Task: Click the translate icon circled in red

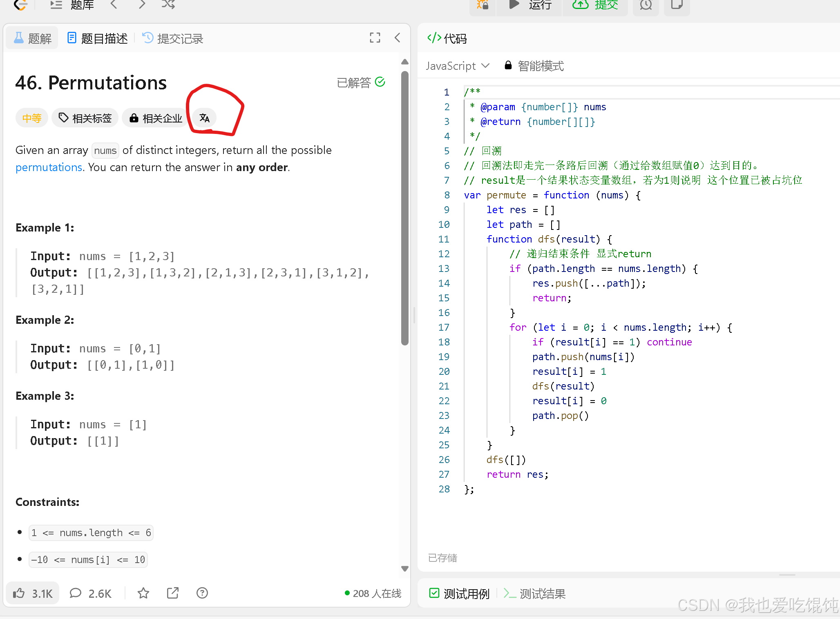Action: point(204,118)
